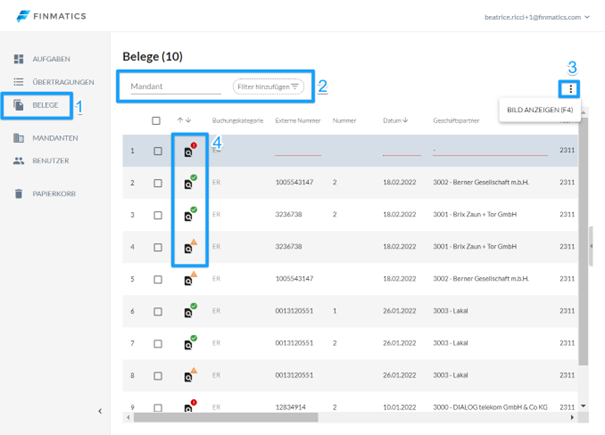The height and width of the screenshot is (435, 605).
Task: Click partner 3003 - Lakal in row 6
Action: [x=450, y=311]
